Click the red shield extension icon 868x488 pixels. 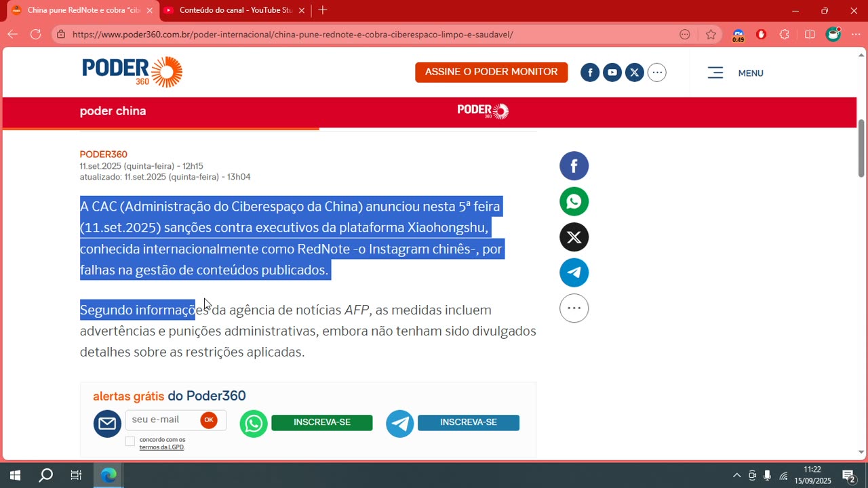pos(761,35)
